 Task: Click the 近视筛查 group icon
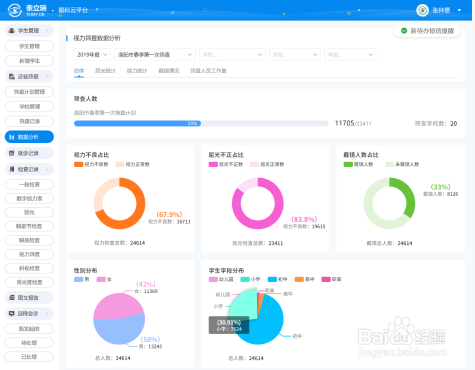point(11,77)
